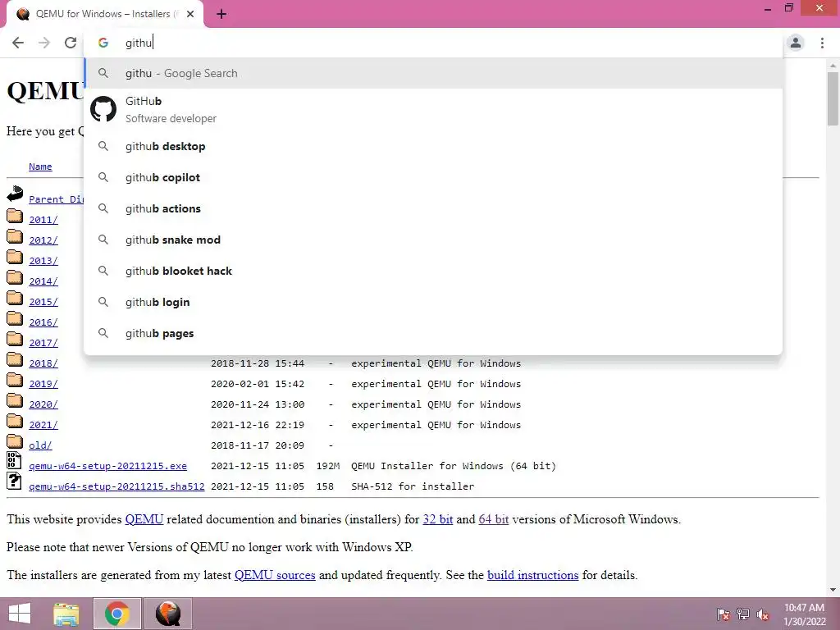Open the Parent Directory link

click(57, 199)
